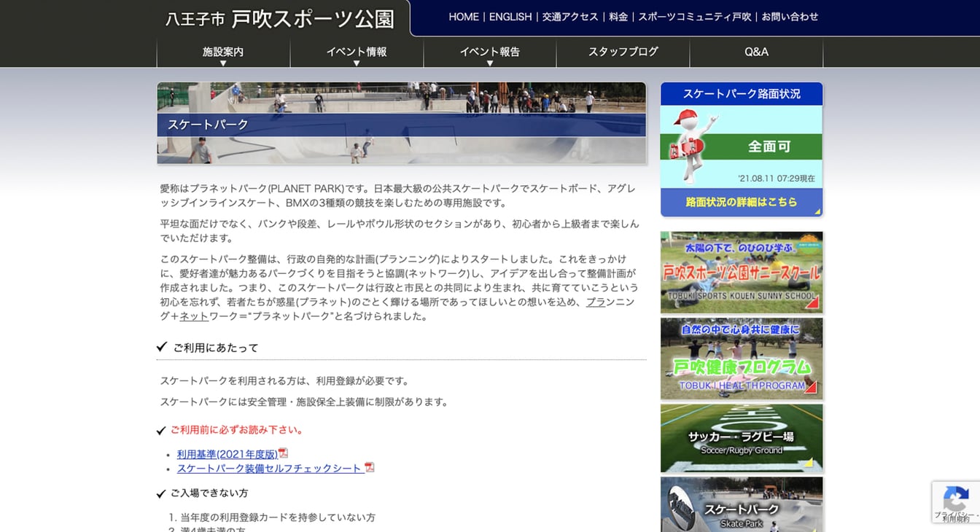Expand the 施設案内 dropdown menu
Screen dimensions: 980x532
tap(223, 52)
